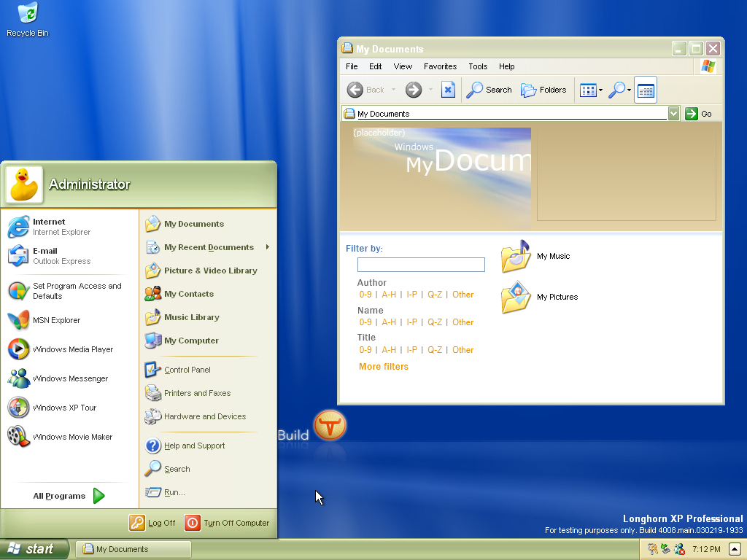This screenshot has width=747, height=560.
Task: Open the Tools menu
Action: 478,66
